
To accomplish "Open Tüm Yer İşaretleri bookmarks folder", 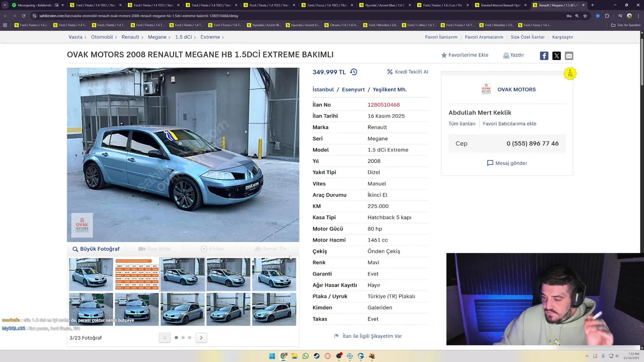I will coord(625,25).
